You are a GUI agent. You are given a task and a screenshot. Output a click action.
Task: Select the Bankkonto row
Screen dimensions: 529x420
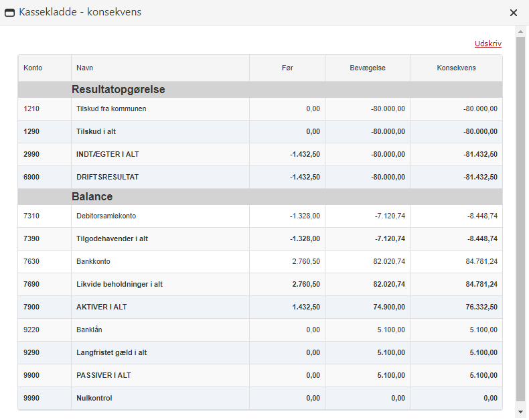coord(93,261)
